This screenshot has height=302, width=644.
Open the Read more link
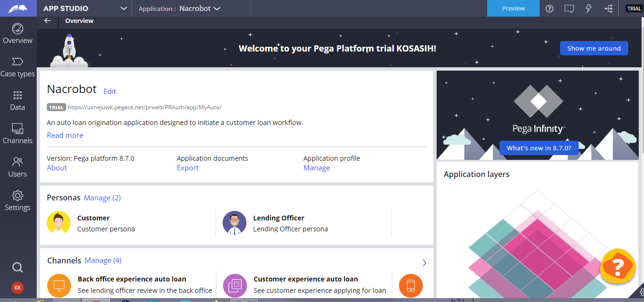coord(65,135)
